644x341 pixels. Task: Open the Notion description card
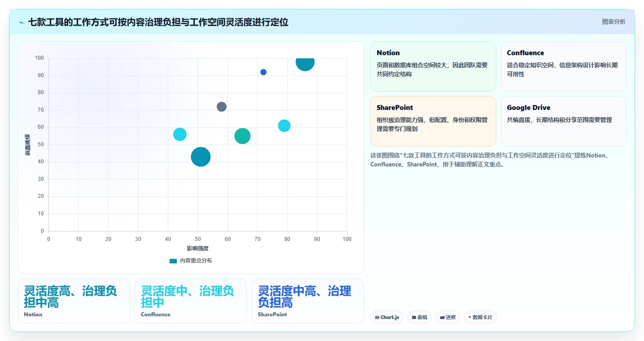tap(433, 66)
